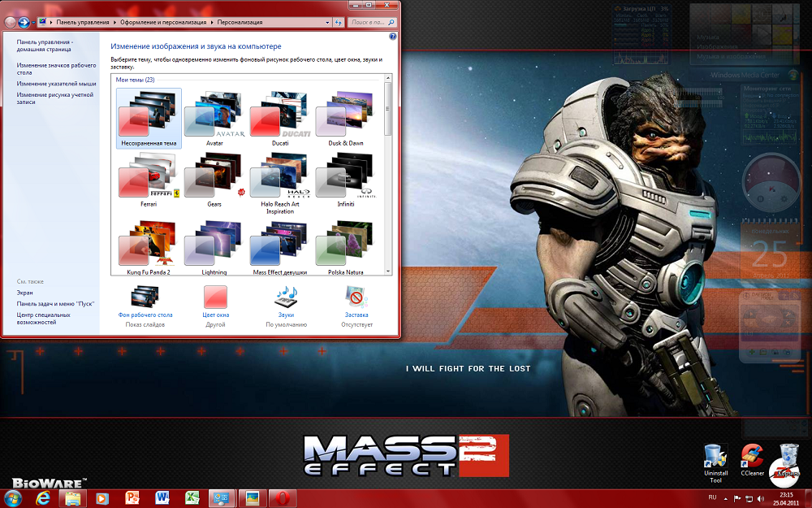Click Музыка in the Media Center gadget
This screenshot has width=812, height=508.
point(707,38)
